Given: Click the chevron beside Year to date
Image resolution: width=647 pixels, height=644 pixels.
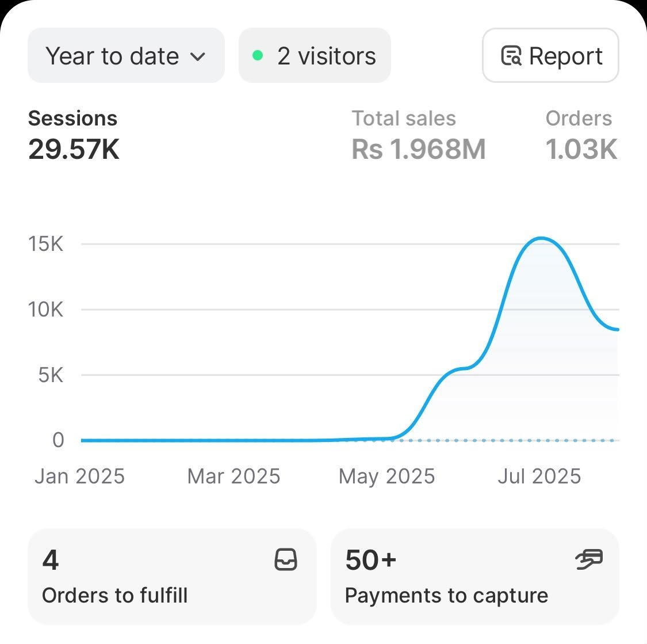Looking at the screenshot, I should (x=198, y=56).
